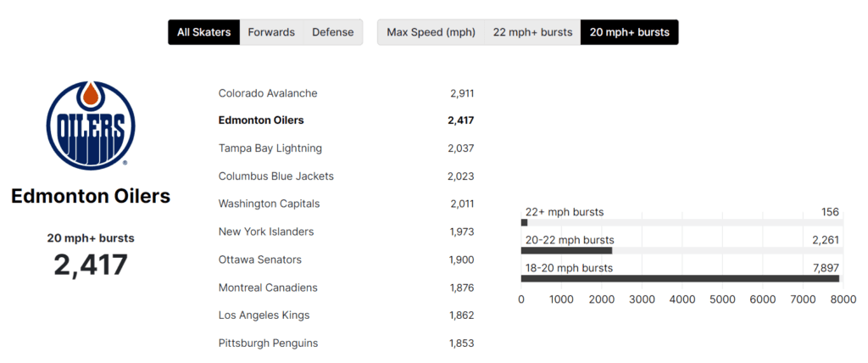Screen dimensions: 868x363
Task: Open Washington Capitals team entry
Action: pos(269,204)
